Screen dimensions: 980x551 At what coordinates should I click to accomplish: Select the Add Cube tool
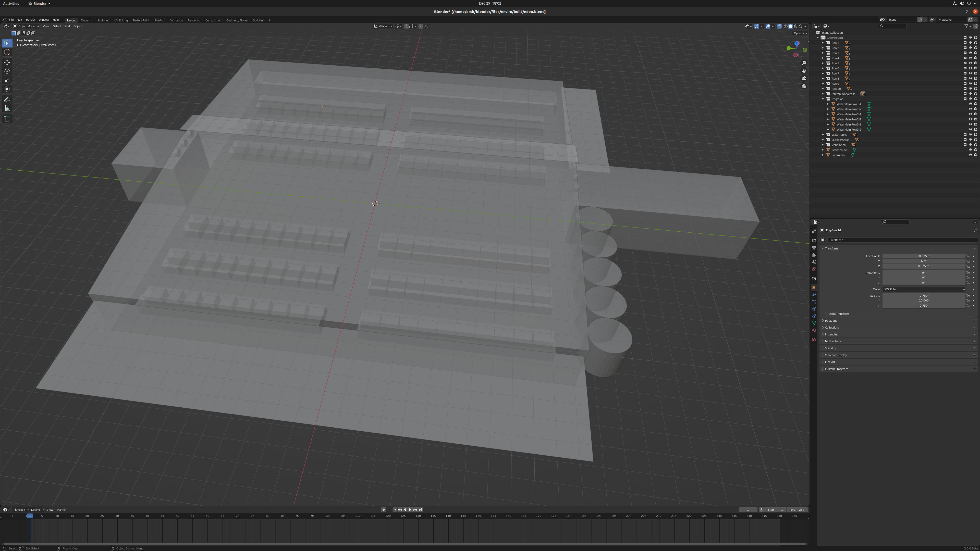7,119
